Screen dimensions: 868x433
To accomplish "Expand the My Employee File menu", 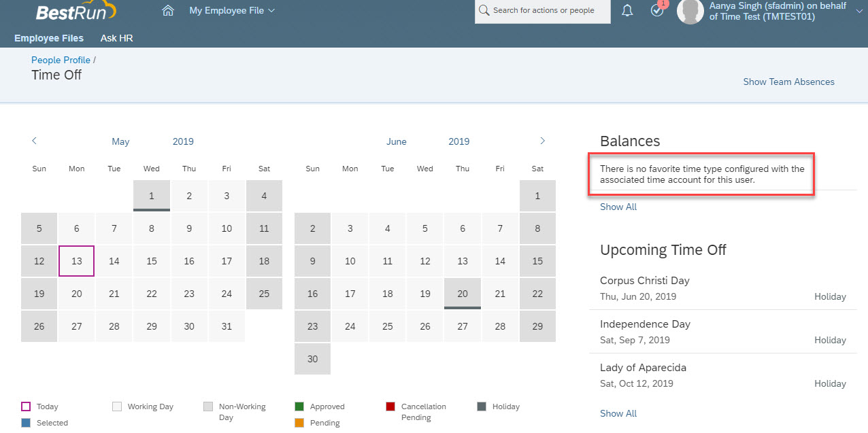I will [x=232, y=10].
